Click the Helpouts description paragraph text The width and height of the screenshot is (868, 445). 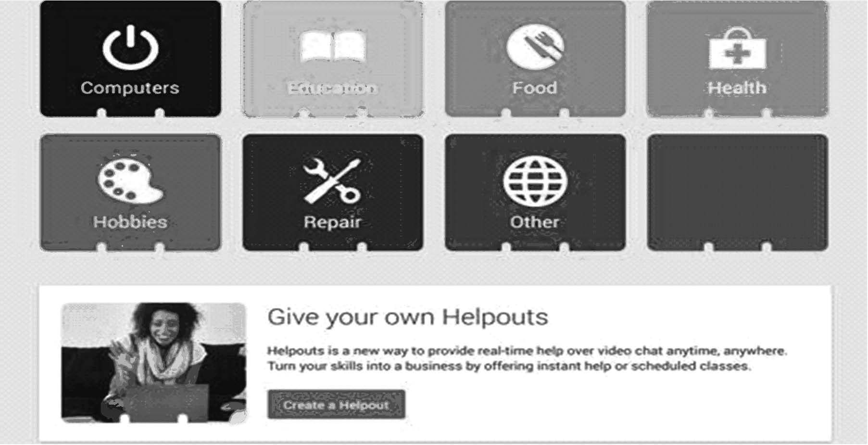click(x=527, y=358)
